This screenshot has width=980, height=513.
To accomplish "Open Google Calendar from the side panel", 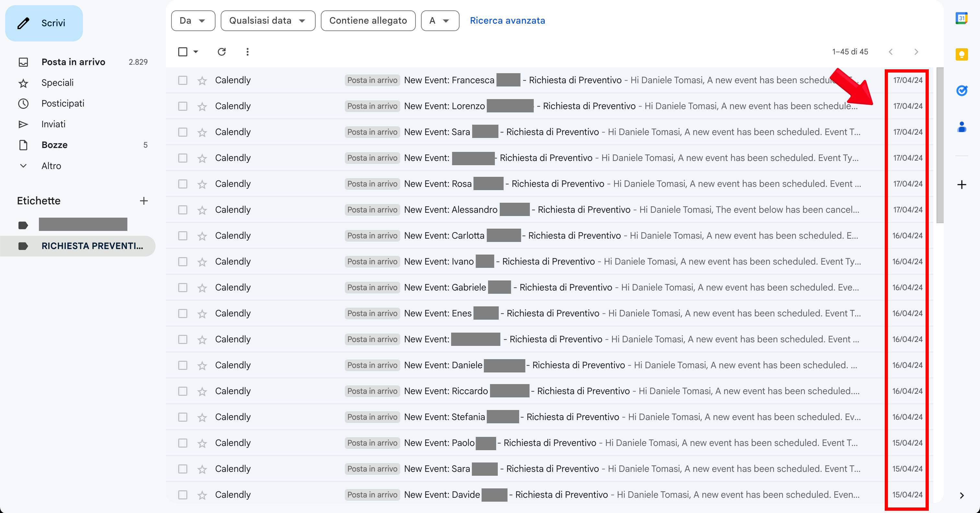I will point(962,18).
